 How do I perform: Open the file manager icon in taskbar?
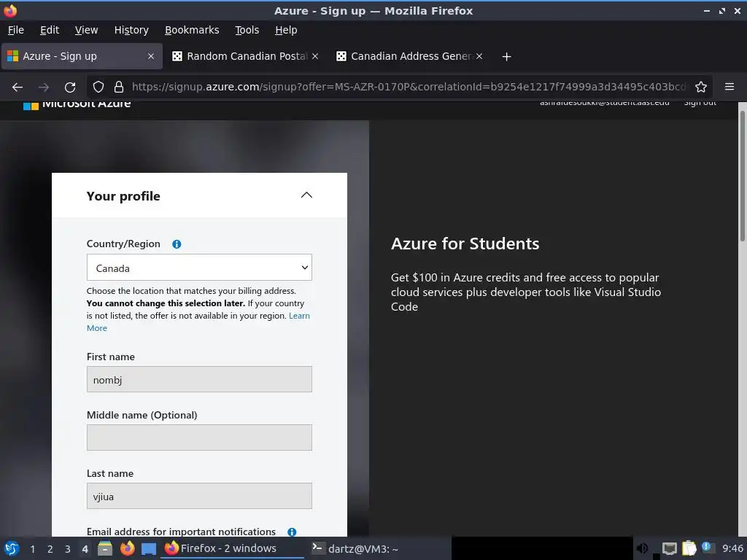pyautogui.click(x=105, y=548)
